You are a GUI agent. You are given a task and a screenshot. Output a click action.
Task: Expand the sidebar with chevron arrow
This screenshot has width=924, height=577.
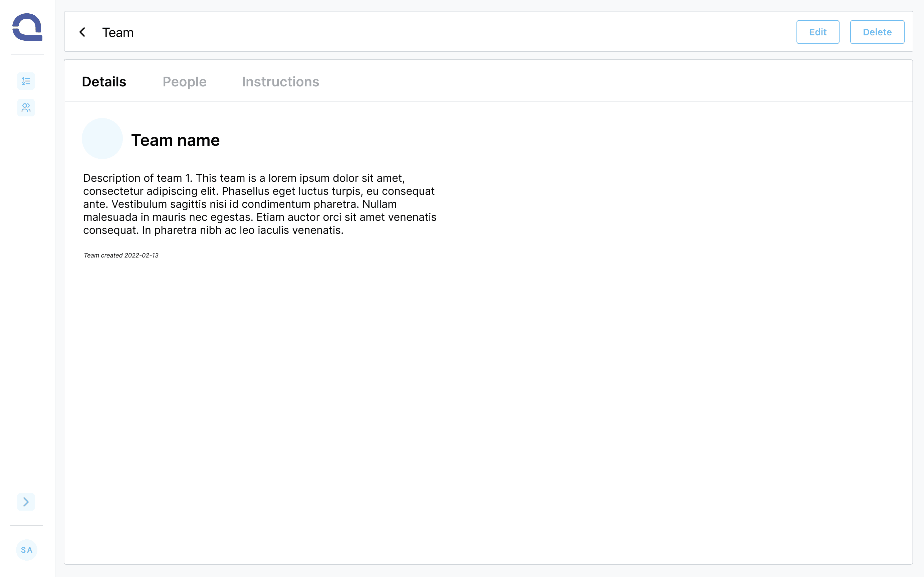pyautogui.click(x=26, y=502)
